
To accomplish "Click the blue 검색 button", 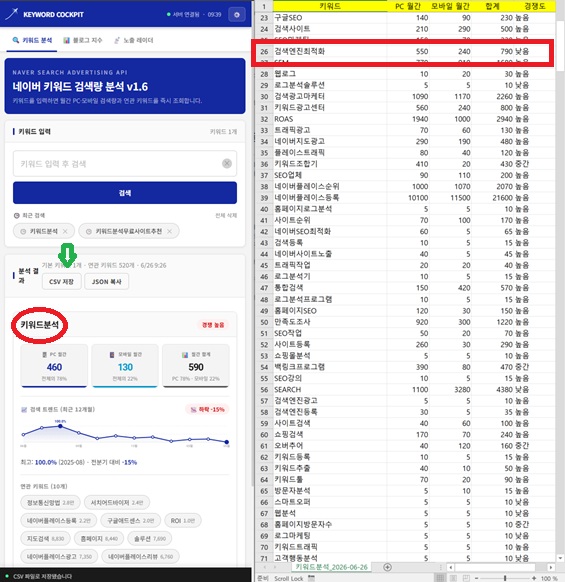I will point(125,193).
